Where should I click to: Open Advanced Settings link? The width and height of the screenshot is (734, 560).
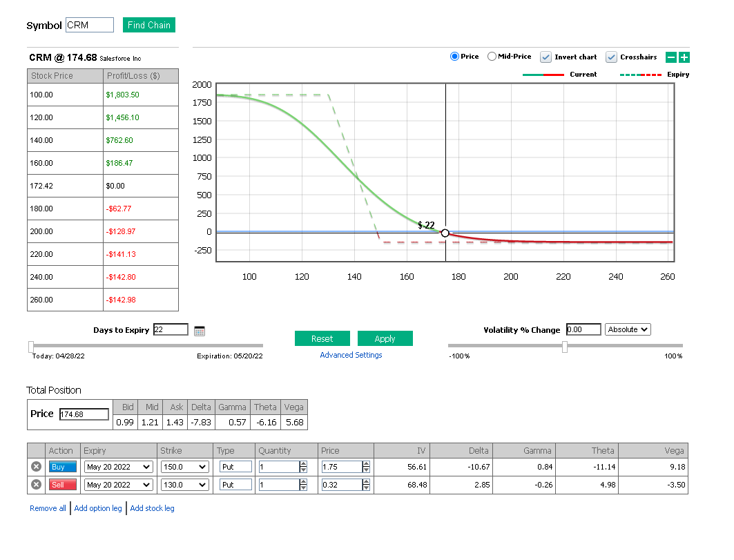tap(351, 355)
